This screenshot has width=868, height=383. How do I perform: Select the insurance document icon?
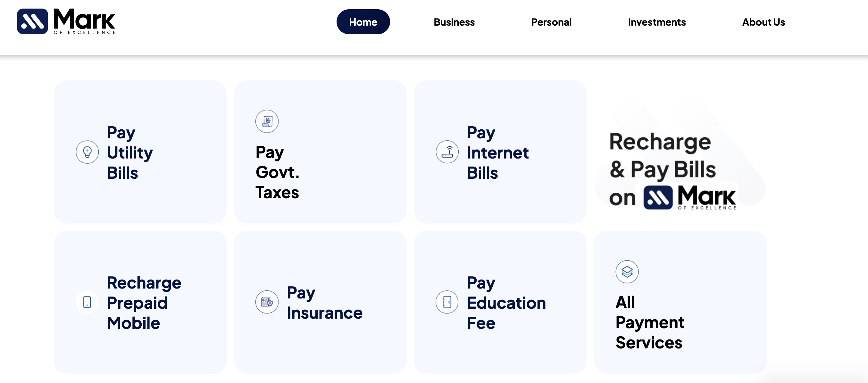tap(267, 302)
